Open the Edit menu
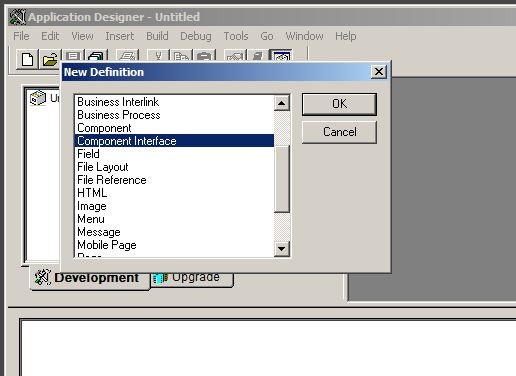Viewport: 516px width, 376px height. pos(50,36)
